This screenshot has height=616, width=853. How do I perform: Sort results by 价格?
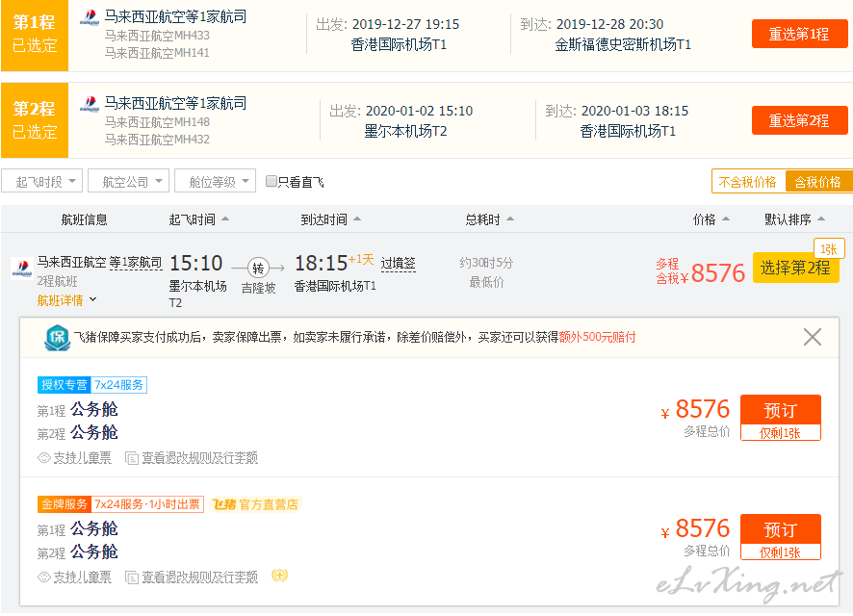[x=711, y=219]
